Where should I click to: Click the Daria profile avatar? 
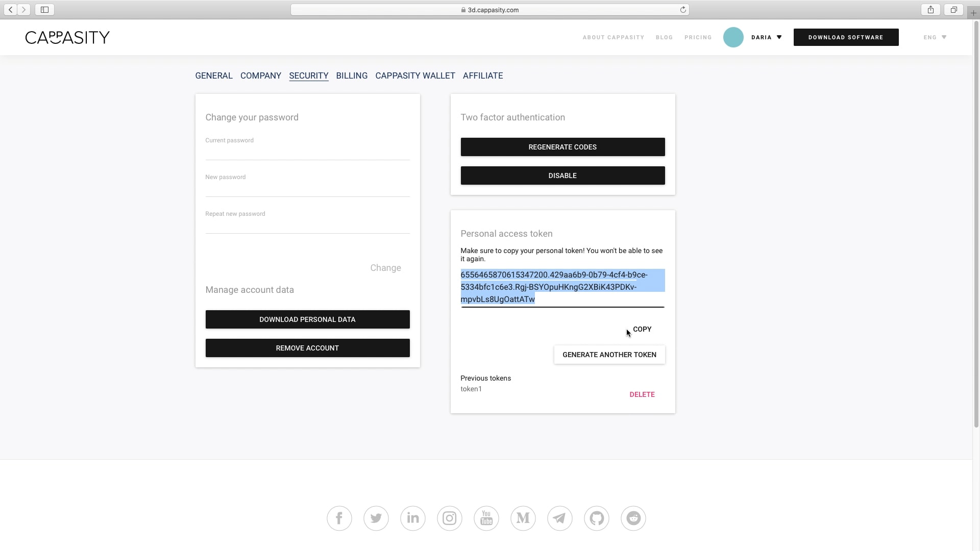(x=733, y=37)
